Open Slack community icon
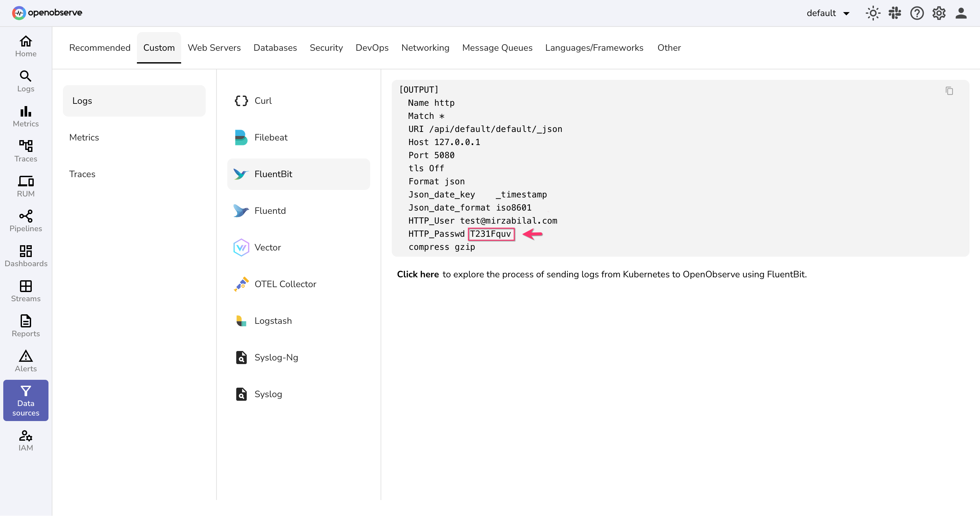The image size is (980, 516). pos(895,13)
